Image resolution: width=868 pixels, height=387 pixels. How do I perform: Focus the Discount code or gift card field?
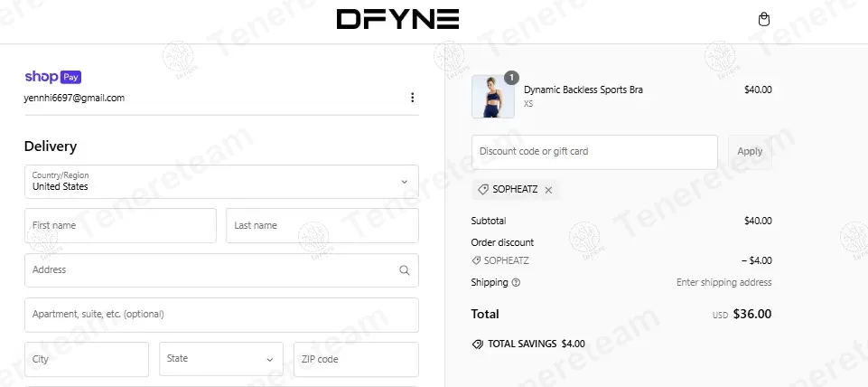594,152
